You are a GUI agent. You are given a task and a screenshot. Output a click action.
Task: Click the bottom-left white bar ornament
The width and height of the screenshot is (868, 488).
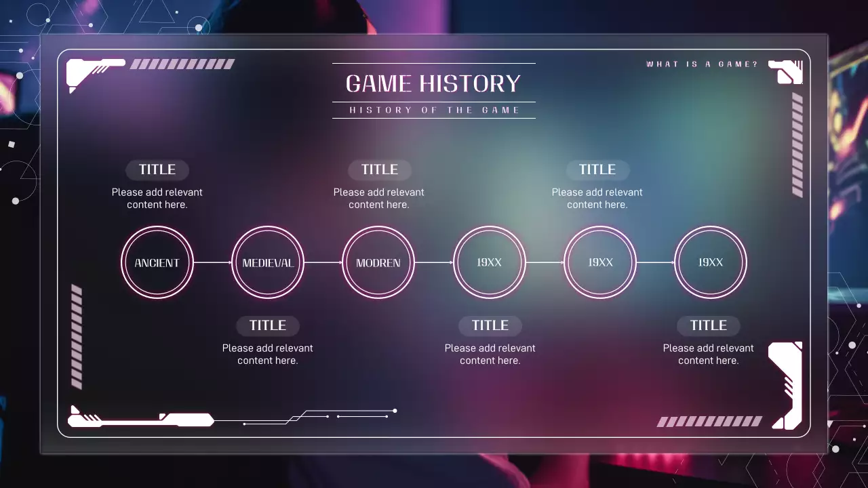coord(139,420)
